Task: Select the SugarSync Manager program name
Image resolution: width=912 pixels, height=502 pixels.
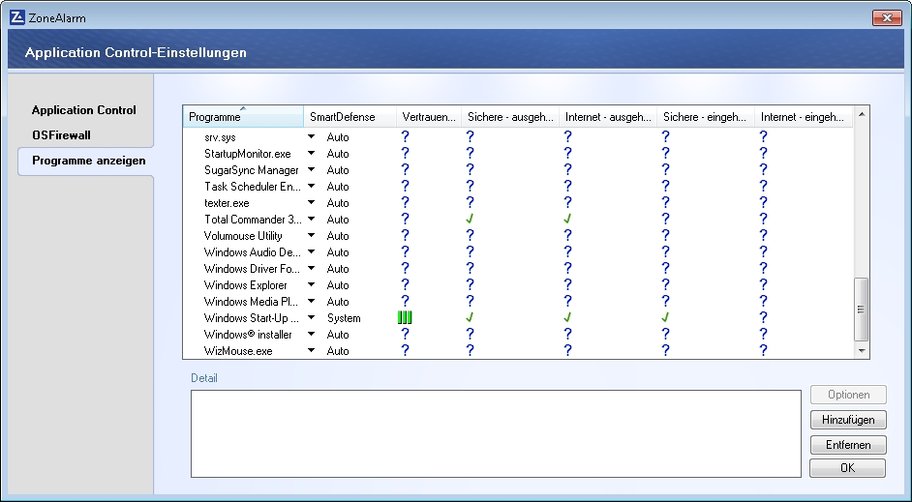Action: click(251, 170)
